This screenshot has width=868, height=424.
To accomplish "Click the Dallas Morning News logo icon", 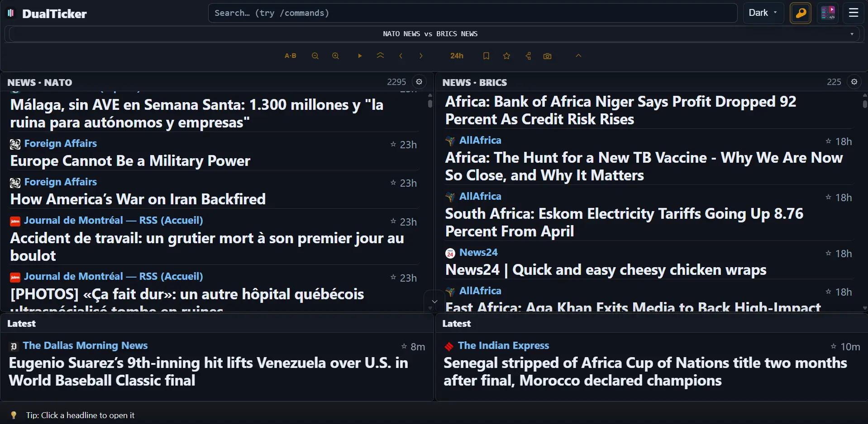I will tap(14, 347).
